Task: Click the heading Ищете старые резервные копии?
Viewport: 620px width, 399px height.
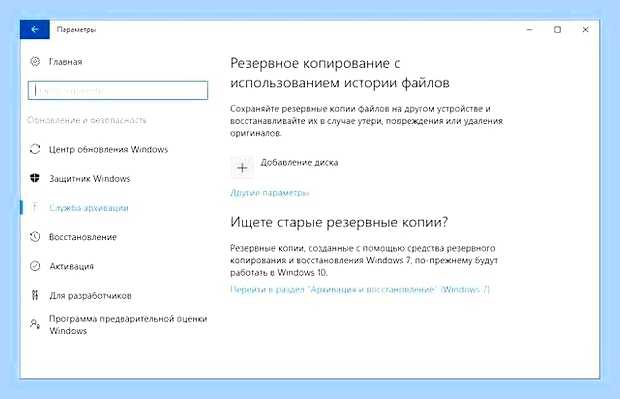Action: [x=339, y=222]
